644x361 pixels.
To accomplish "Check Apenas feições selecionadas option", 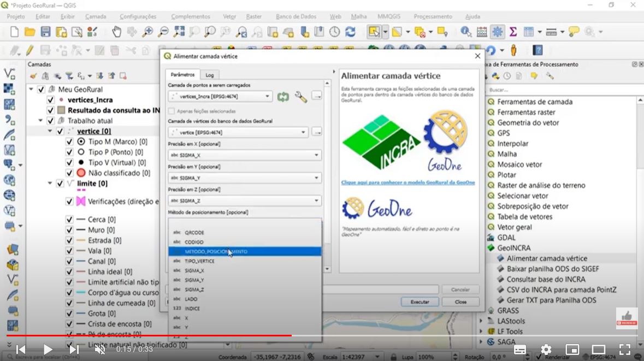I will coord(172,111).
